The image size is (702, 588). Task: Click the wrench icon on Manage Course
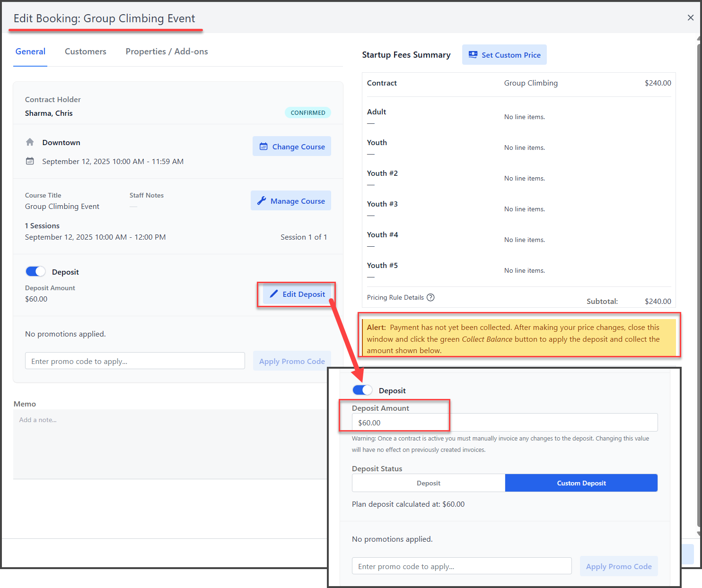(x=262, y=201)
